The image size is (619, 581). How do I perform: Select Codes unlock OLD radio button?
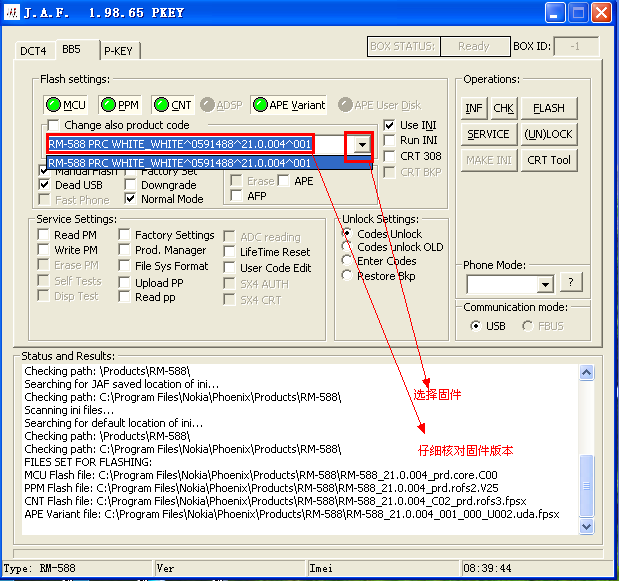point(347,247)
